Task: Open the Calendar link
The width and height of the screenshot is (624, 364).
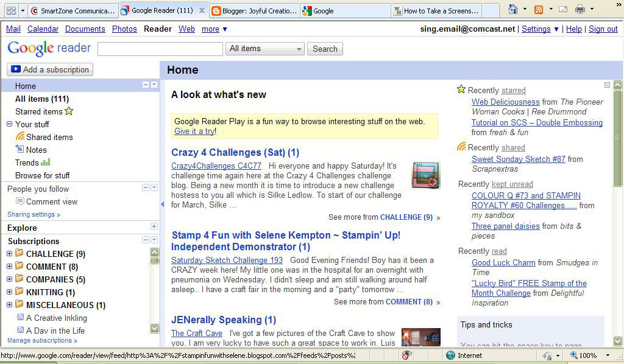Action: coord(43,29)
